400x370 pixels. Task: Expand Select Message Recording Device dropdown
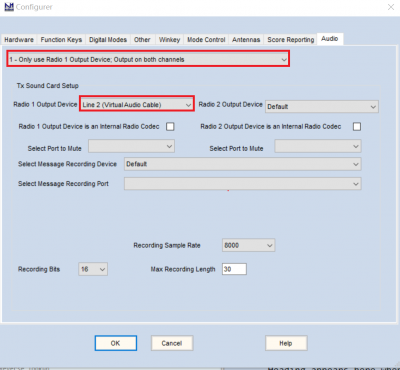click(243, 164)
